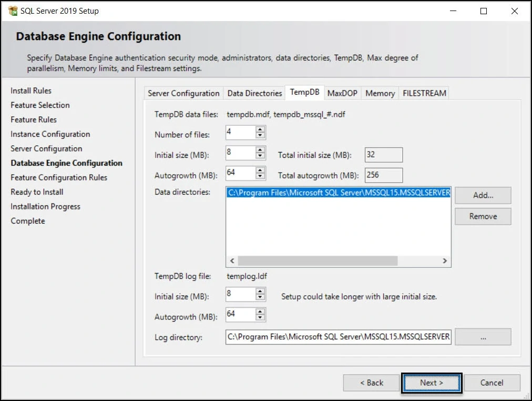532x401 pixels.
Task: Switch to Server Configuration tab
Action: [183, 93]
